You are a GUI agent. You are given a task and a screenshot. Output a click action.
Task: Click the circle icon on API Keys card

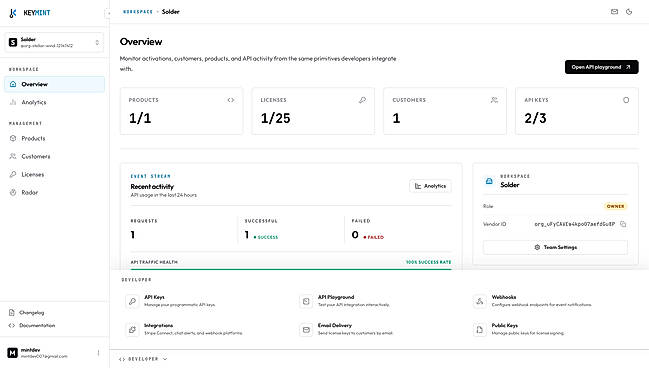[626, 100]
